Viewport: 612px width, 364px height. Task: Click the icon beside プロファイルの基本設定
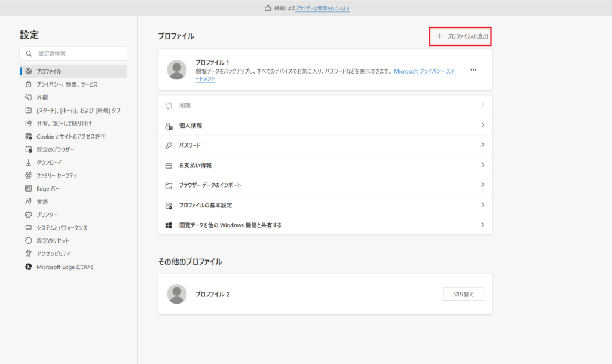click(169, 205)
